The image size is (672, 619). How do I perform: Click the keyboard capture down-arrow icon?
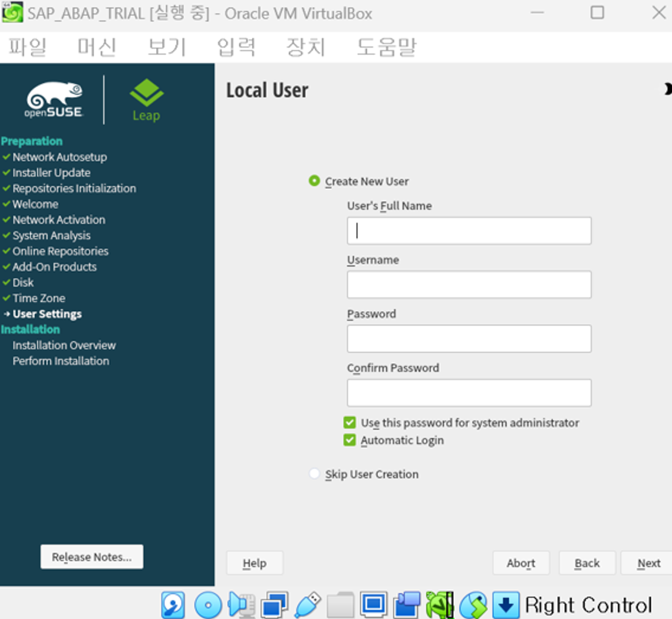click(x=506, y=605)
